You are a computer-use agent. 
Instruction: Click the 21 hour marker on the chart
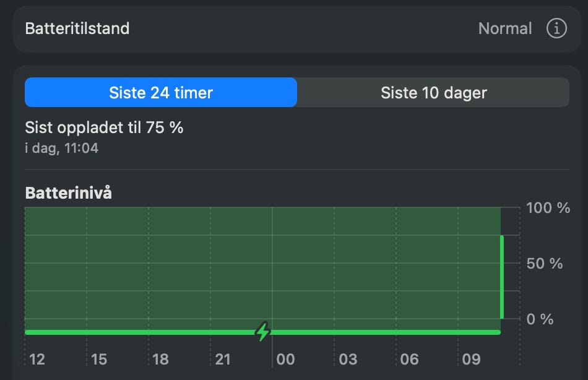click(x=223, y=360)
